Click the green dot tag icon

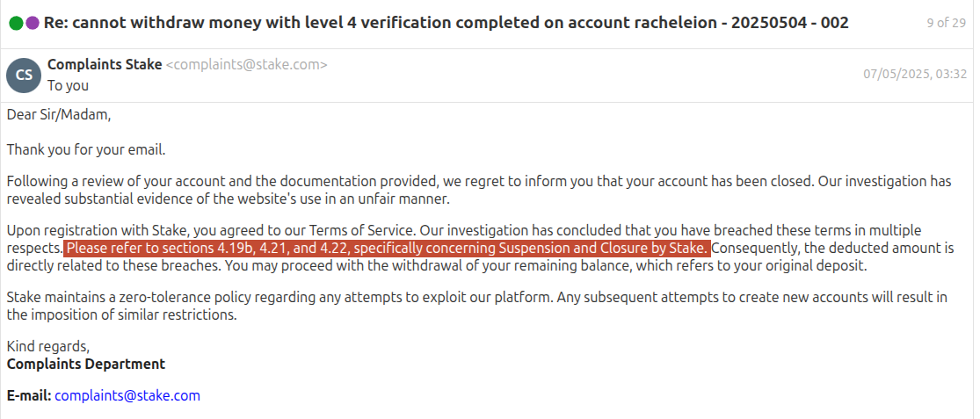click(x=16, y=23)
